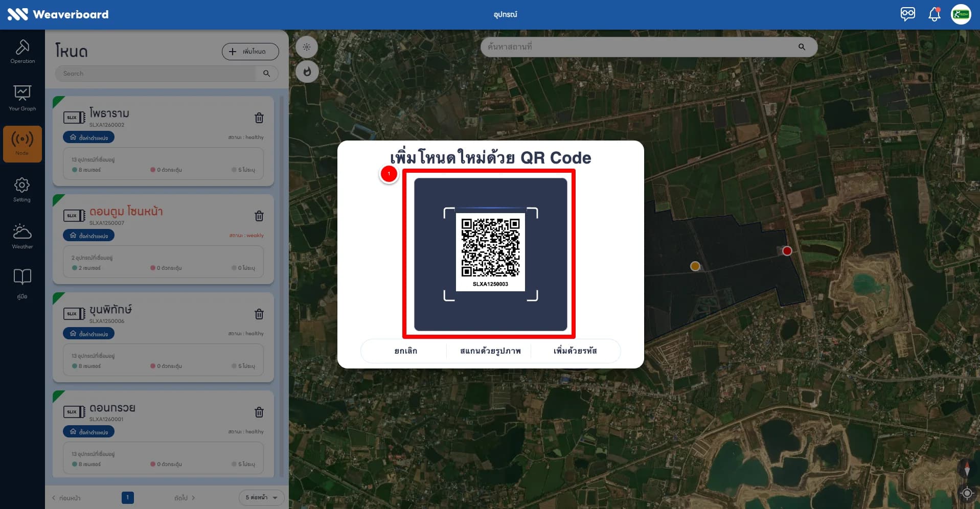Set location for ขุนพิทักษ์ node

88,334
